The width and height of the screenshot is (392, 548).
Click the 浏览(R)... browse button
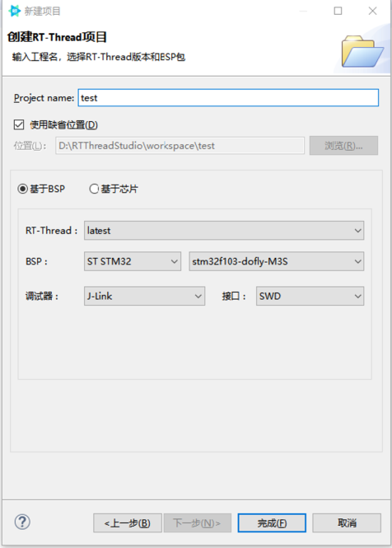pyautogui.click(x=343, y=145)
